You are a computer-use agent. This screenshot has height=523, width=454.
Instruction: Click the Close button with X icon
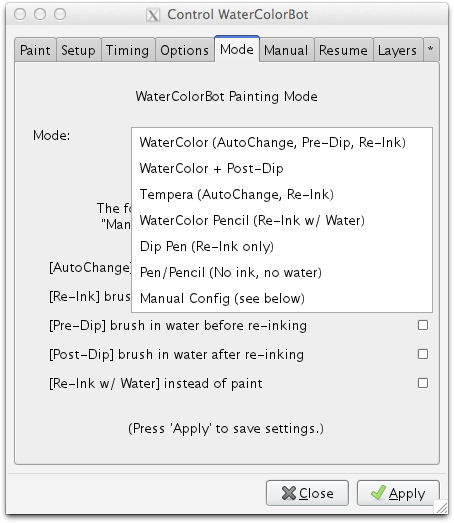307,493
